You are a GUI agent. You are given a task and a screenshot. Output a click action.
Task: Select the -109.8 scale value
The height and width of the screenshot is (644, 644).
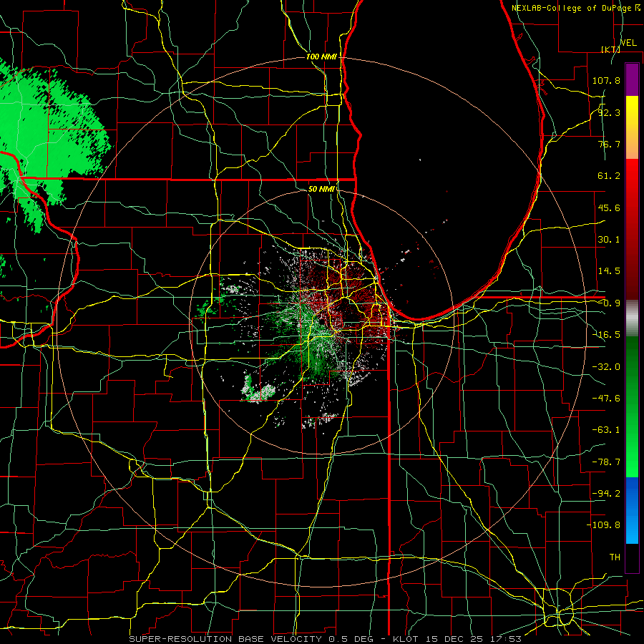(603, 525)
